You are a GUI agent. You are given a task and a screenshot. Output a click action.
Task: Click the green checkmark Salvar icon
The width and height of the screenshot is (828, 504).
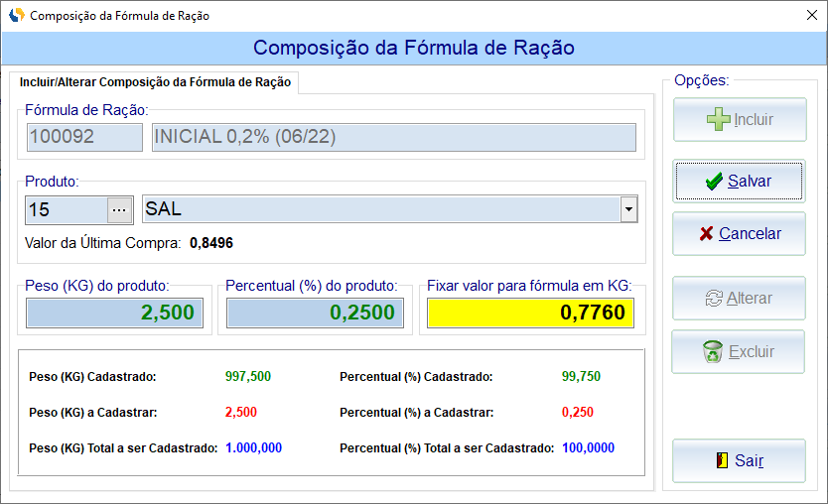tap(714, 182)
